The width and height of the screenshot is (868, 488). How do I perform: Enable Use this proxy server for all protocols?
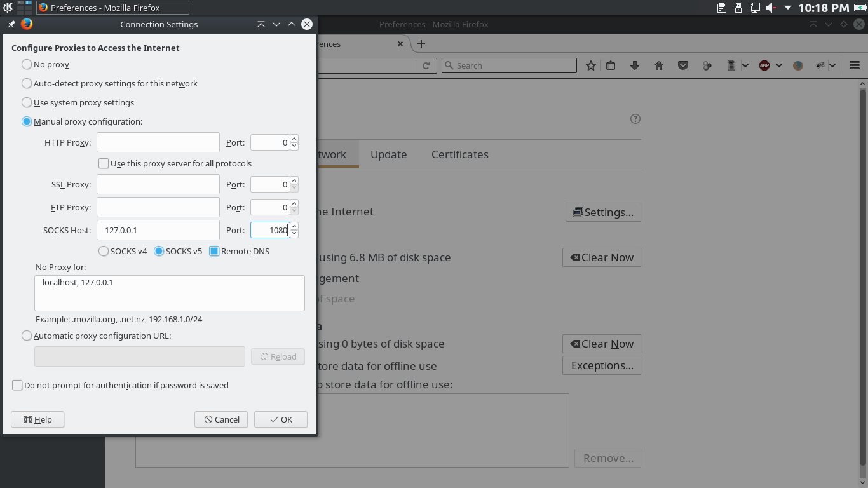(104, 163)
